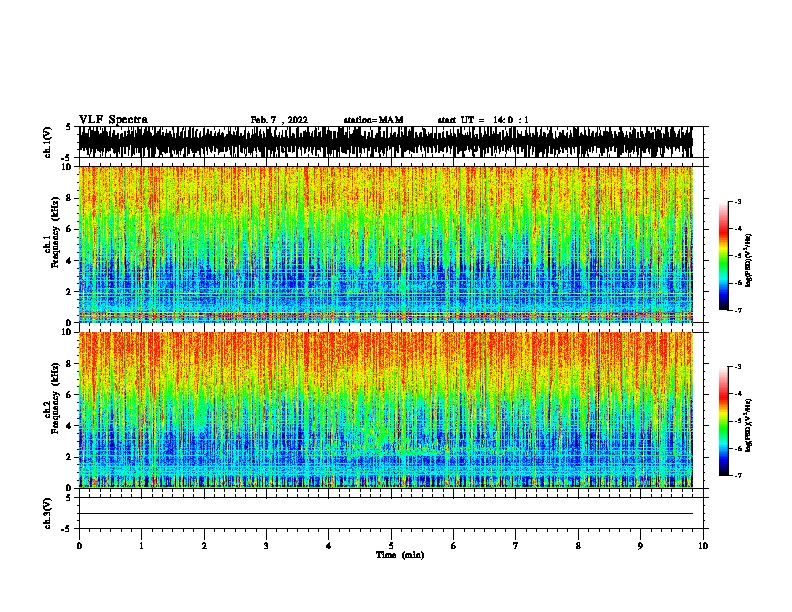Click the ch.2 frequency tick label "10"
792x612 pixels.
[x=67, y=332]
